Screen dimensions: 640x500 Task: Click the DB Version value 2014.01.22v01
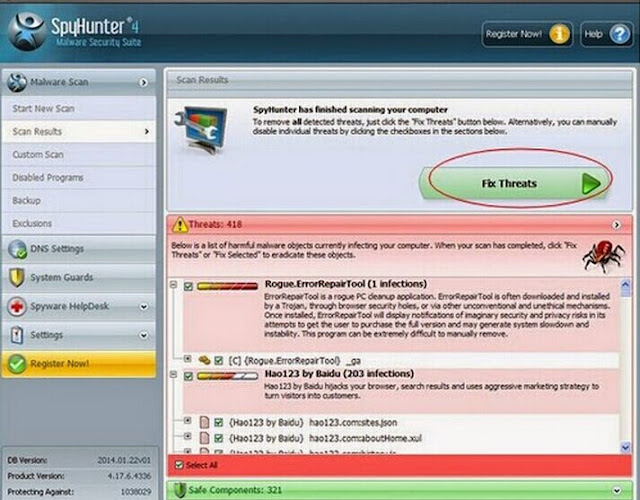click(124, 460)
